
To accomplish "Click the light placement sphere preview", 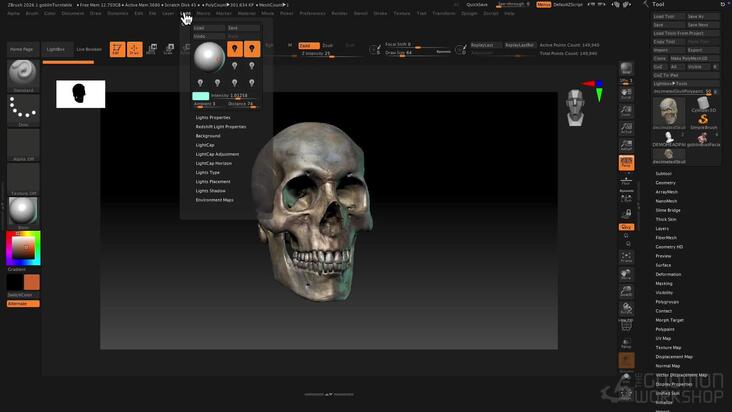I will click(x=209, y=57).
